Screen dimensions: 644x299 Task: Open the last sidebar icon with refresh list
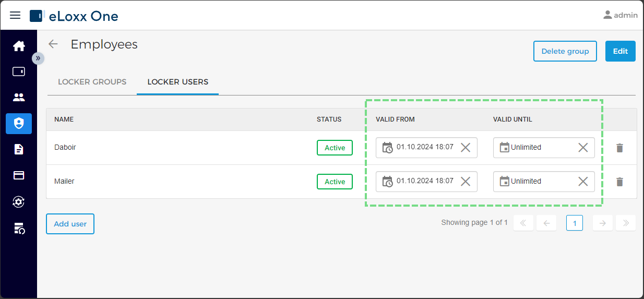(19, 228)
